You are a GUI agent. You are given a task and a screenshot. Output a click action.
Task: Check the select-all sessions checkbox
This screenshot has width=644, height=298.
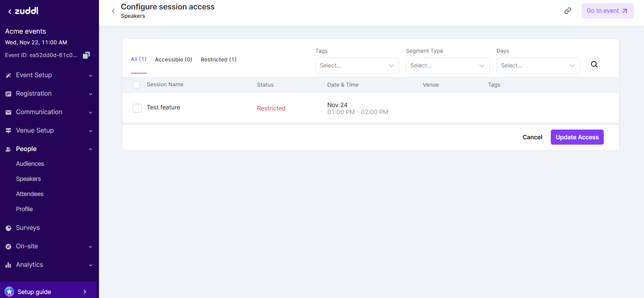tap(136, 85)
